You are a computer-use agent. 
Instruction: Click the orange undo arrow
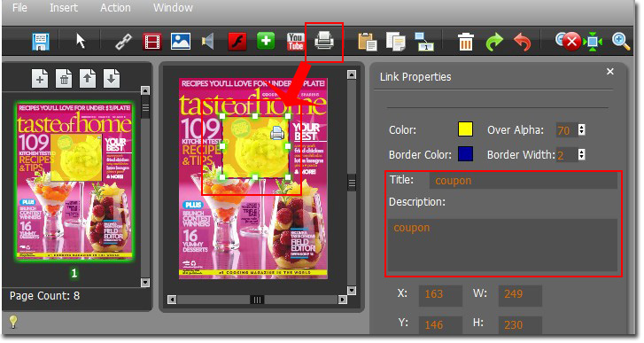pyautogui.click(x=522, y=42)
